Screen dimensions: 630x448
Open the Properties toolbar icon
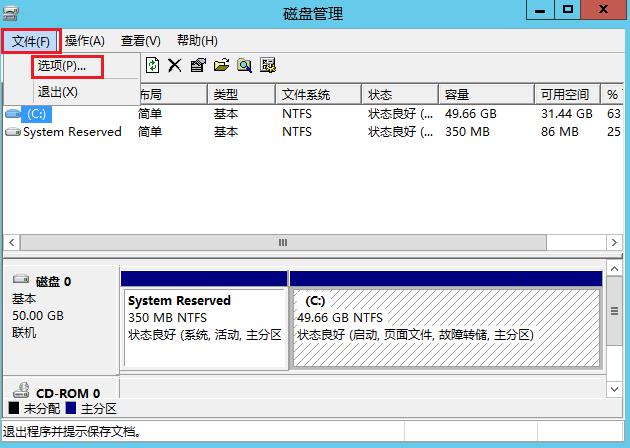click(x=198, y=65)
